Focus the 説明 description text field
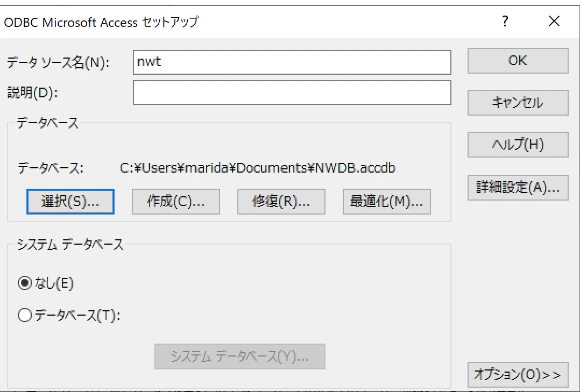Image resolution: width=580 pixels, height=392 pixels. point(292,92)
